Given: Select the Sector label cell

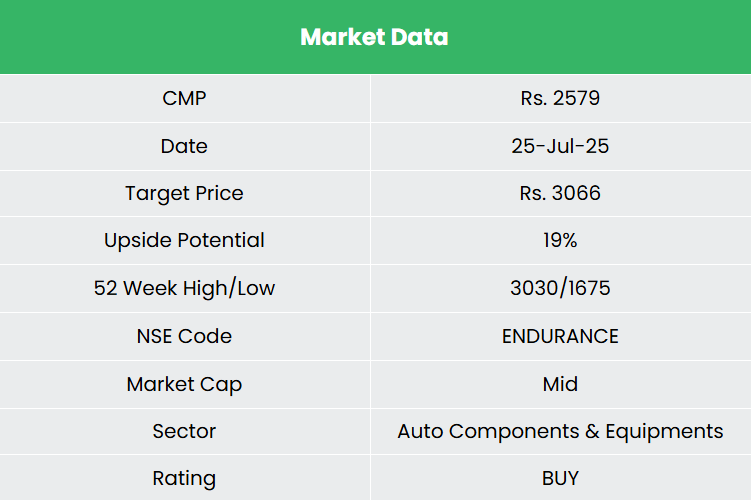Looking at the screenshot, I should coord(184,432).
